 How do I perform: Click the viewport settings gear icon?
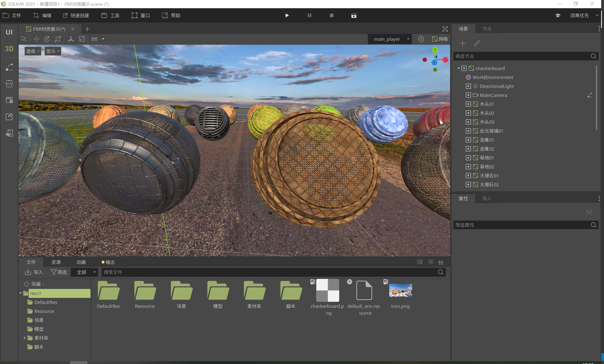click(421, 39)
